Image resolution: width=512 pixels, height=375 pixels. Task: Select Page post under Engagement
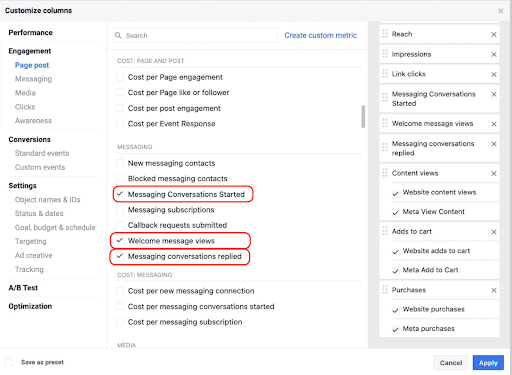click(32, 65)
